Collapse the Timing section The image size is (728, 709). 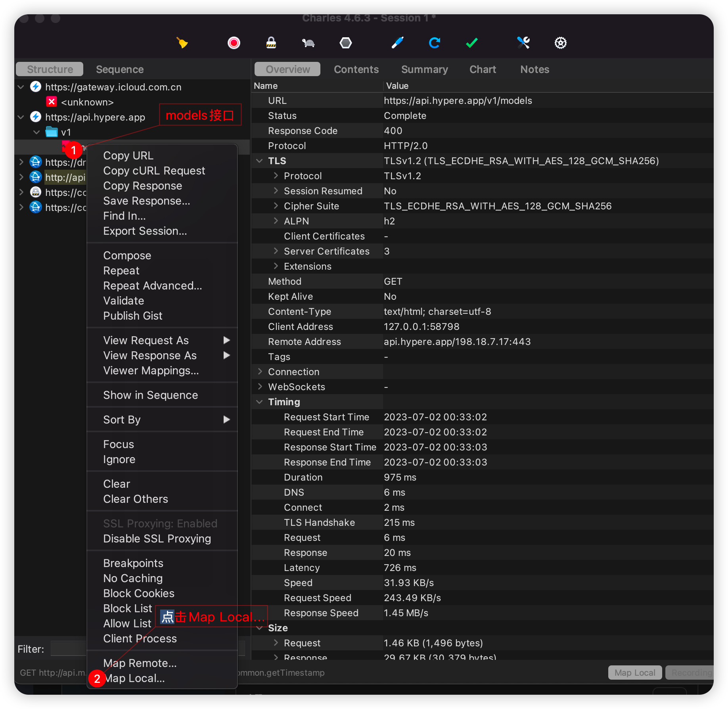(x=260, y=402)
